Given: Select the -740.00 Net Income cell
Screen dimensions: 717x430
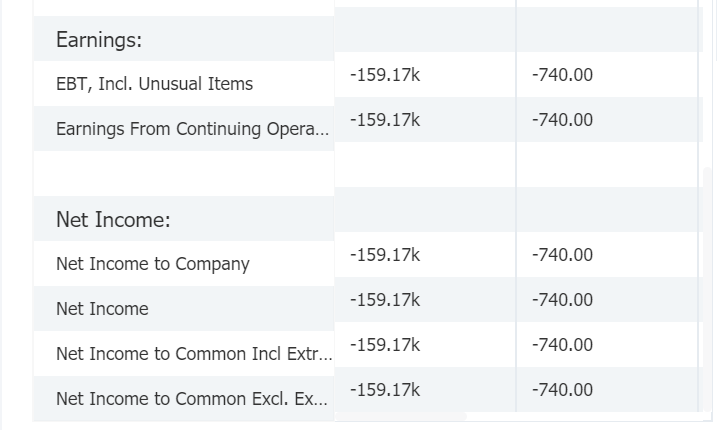Looking at the screenshot, I should tap(562, 300).
